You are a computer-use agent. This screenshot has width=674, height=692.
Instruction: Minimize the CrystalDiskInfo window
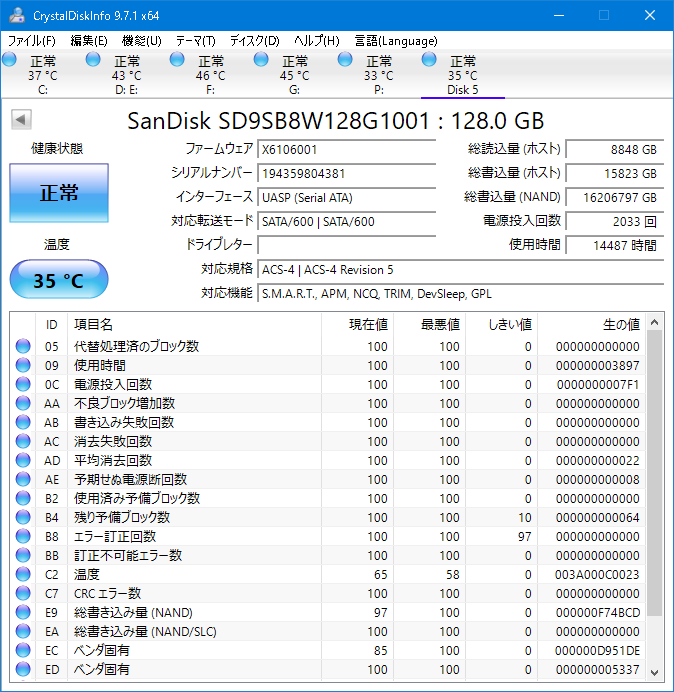559,15
